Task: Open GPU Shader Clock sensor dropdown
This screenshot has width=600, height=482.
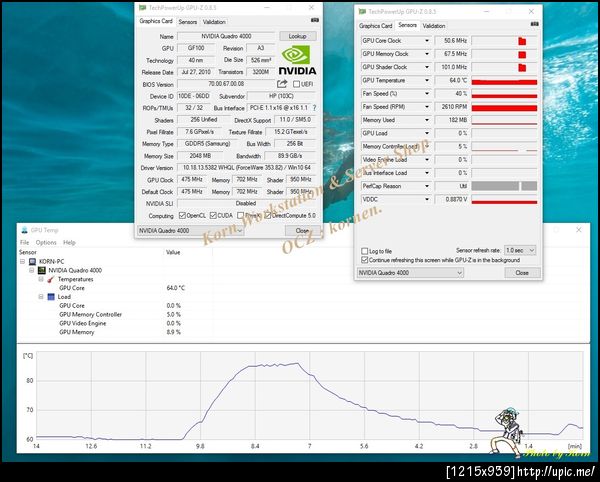Action: click(427, 67)
